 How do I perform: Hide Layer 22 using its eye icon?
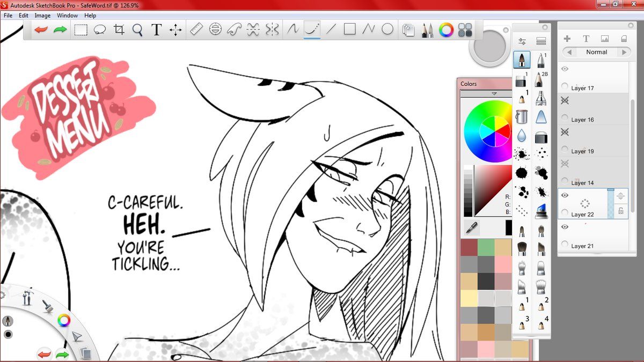[565, 195]
